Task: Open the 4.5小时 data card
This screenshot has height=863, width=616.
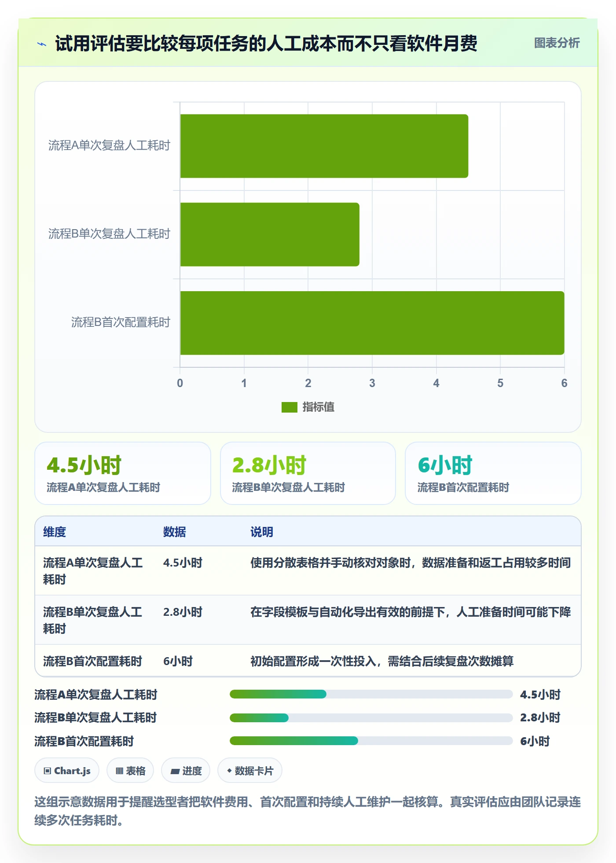Action: (x=123, y=473)
